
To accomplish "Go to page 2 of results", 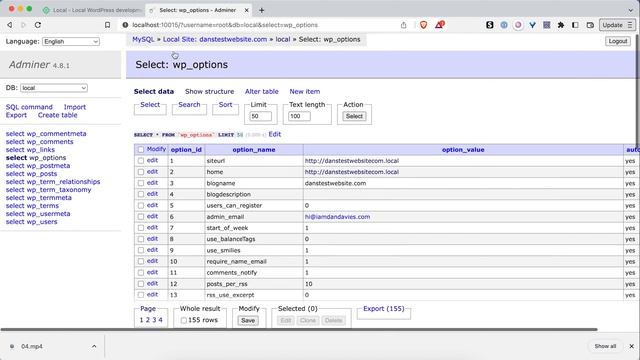I will coord(148,320).
